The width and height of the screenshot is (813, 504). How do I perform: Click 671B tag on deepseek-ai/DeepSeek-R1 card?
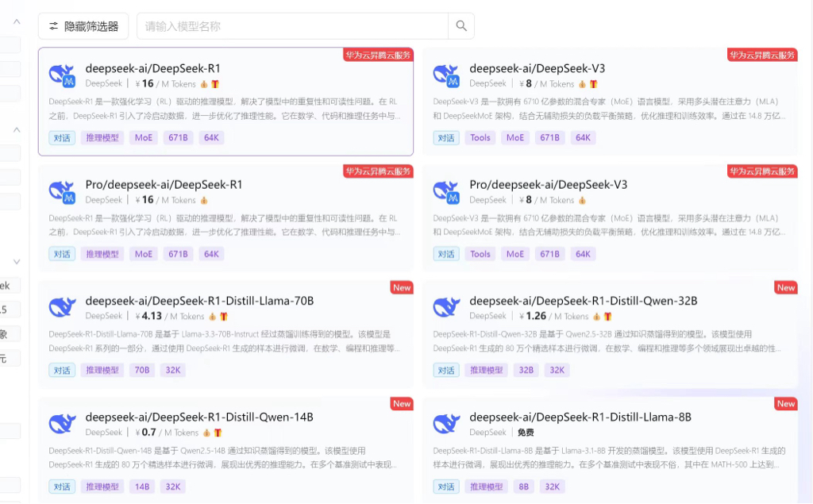pyautogui.click(x=178, y=138)
